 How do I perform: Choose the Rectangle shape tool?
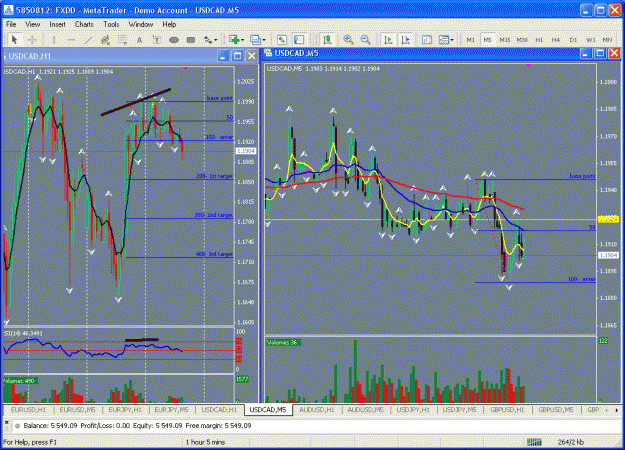pos(191,40)
